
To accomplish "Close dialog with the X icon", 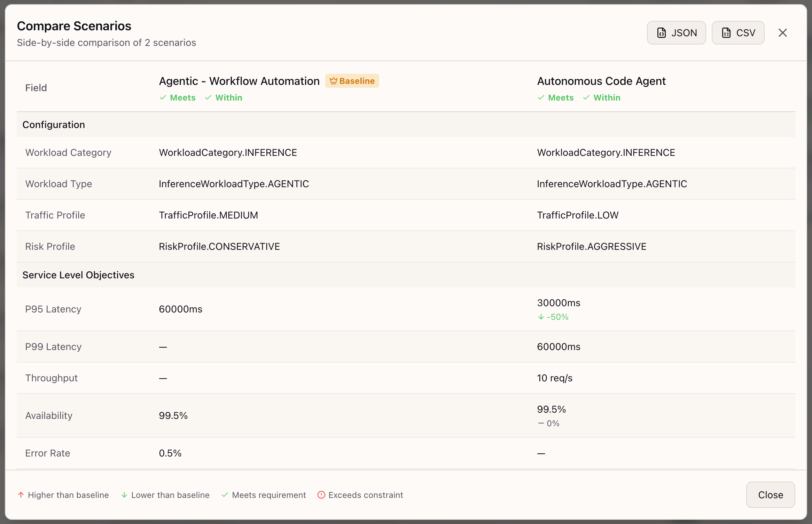I will (x=783, y=33).
